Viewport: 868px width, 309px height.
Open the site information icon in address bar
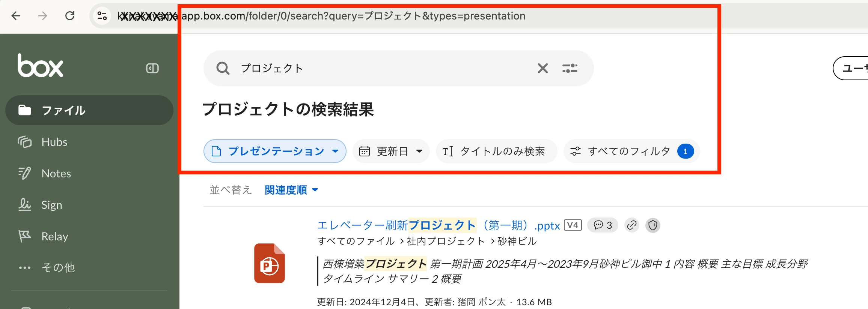point(102,16)
